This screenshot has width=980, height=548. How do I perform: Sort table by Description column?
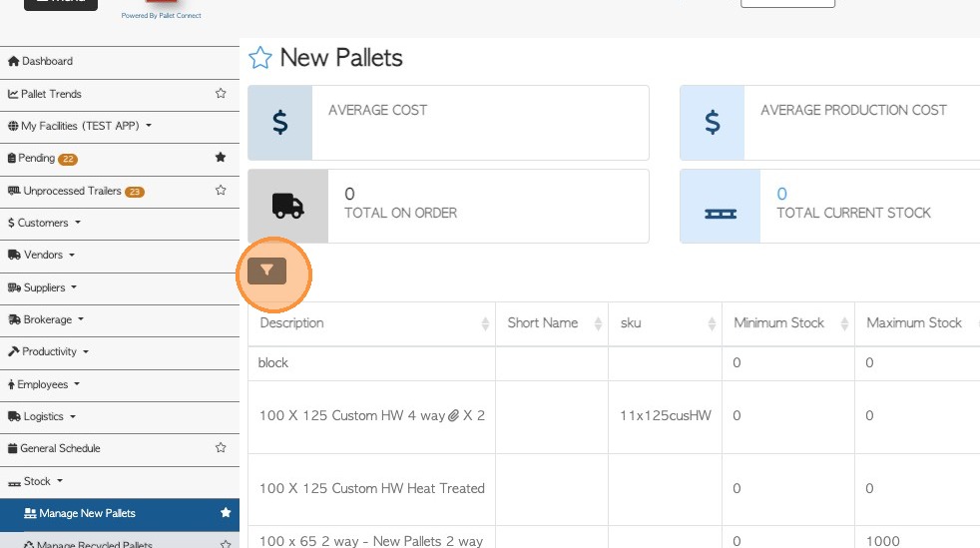(x=292, y=323)
